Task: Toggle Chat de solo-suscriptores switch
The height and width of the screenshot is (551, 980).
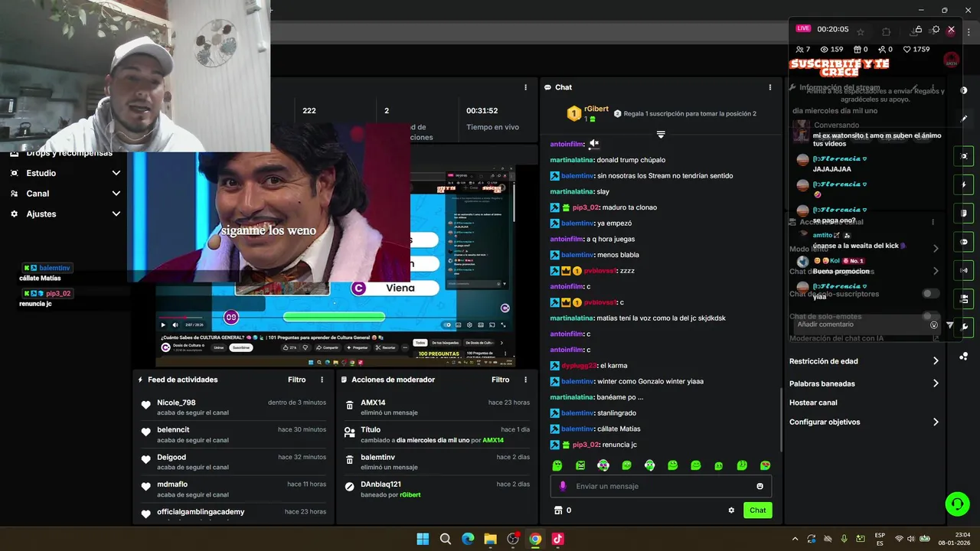Action: (930, 294)
